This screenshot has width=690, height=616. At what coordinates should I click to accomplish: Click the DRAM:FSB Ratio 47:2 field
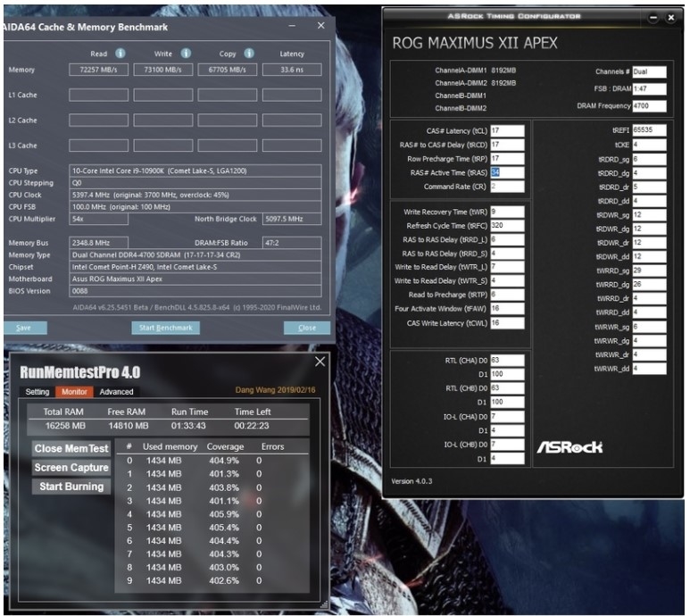(292, 243)
